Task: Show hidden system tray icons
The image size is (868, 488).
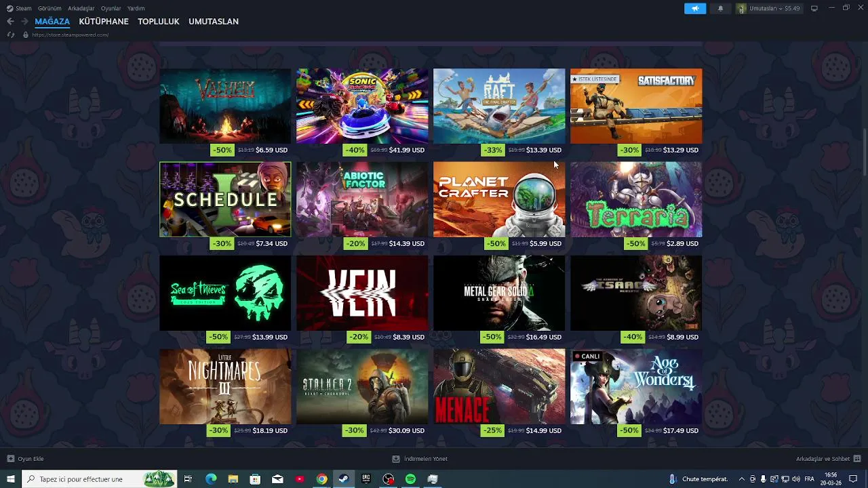Action: coord(741,479)
